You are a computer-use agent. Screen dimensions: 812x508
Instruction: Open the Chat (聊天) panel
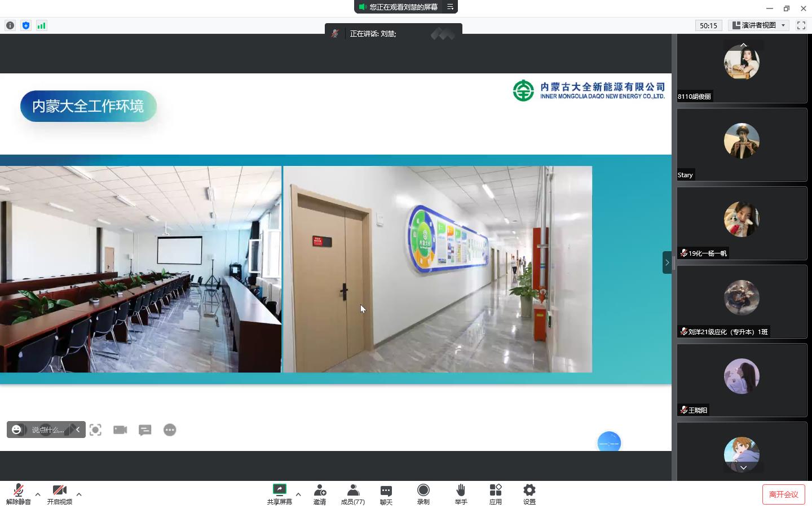pos(386,494)
